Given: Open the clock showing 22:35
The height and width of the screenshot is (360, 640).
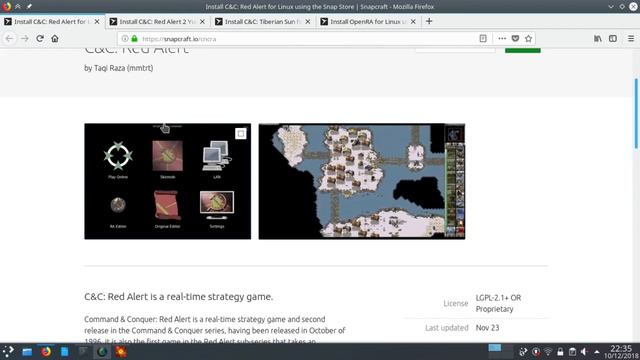Looking at the screenshot, I should pos(621,351).
